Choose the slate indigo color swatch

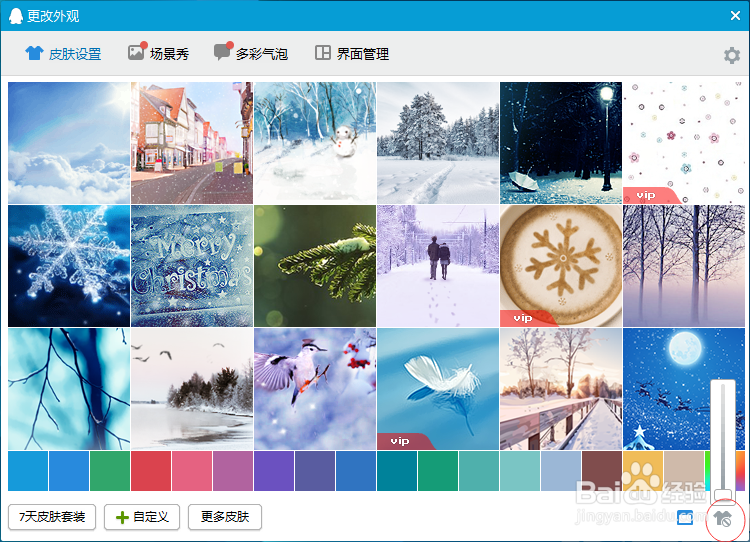(315, 471)
